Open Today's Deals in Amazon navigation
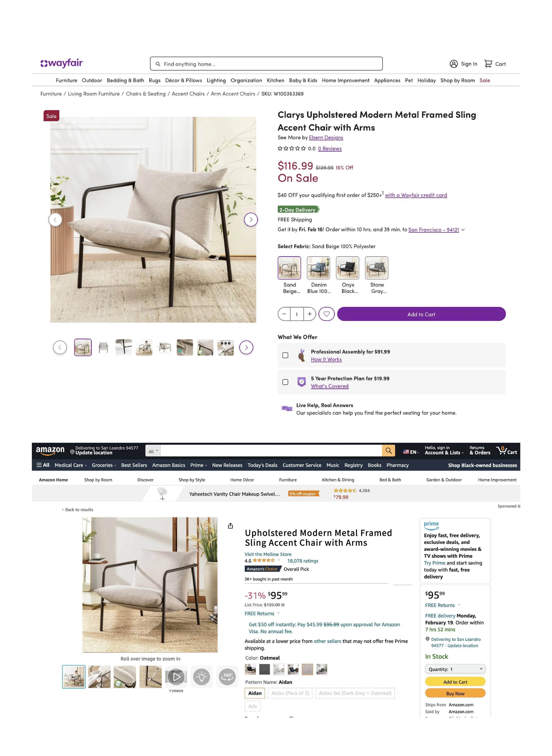Image resolution: width=552 pixels, height=756 pixels. point(262,465)
